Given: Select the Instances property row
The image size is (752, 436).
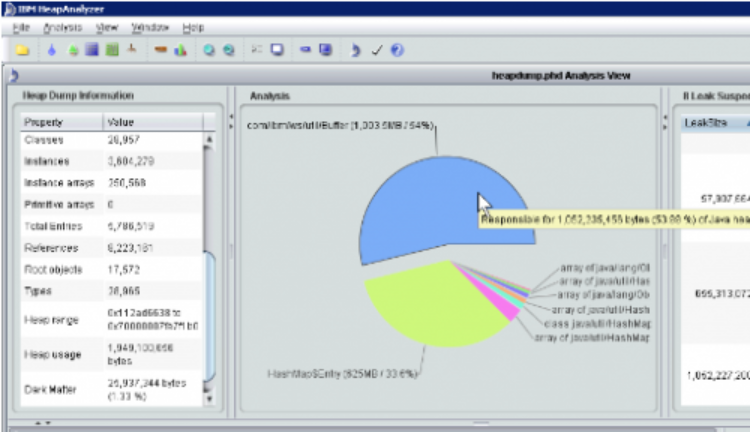Looking at the screenshot, I should pos(112,161).
